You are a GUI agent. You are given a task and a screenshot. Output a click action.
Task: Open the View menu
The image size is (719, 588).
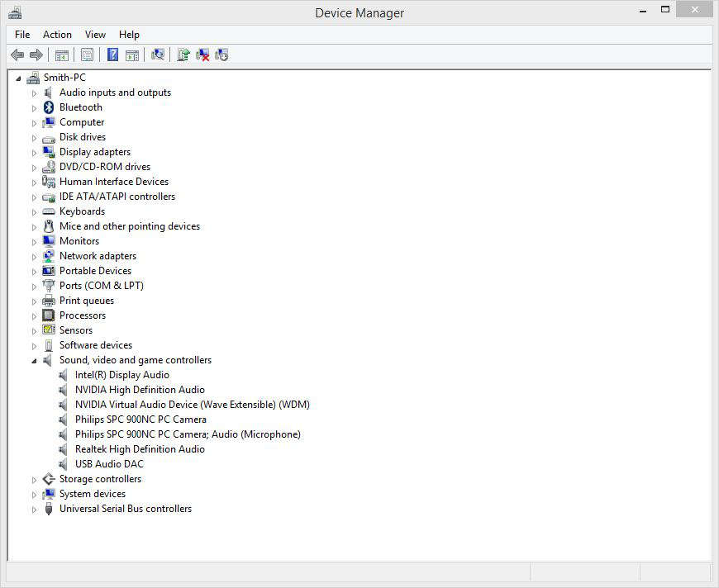tap(95, 35)
